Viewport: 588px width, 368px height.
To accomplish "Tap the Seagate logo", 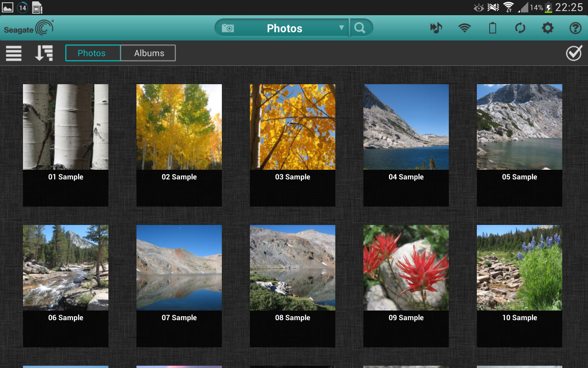I will (29, 28).
